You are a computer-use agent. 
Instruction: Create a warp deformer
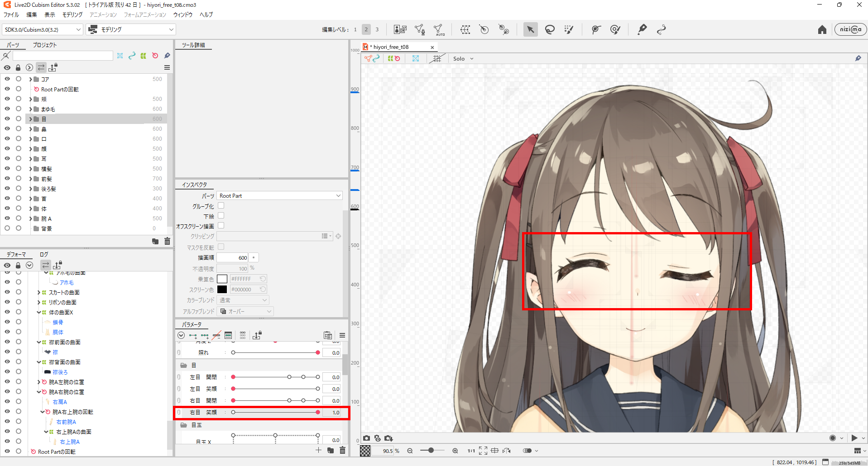coord(465,29)
